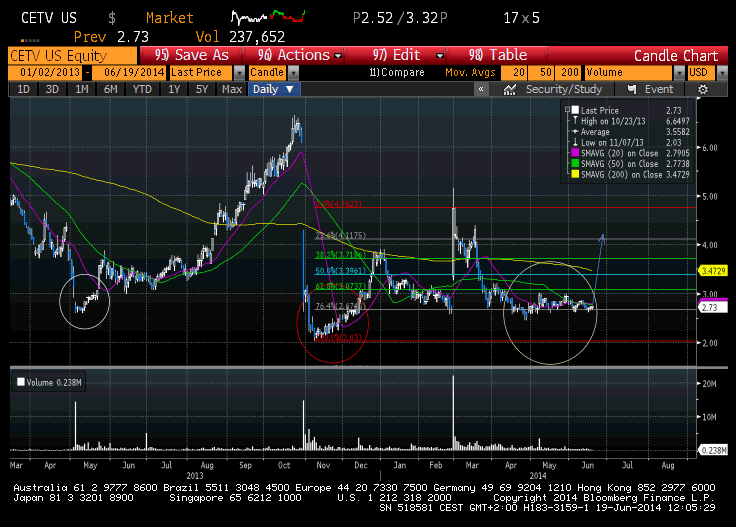Click the SMAVG (200) on Close legend text
The width and height of the screenshot is (736, 527).
[621, 175]
